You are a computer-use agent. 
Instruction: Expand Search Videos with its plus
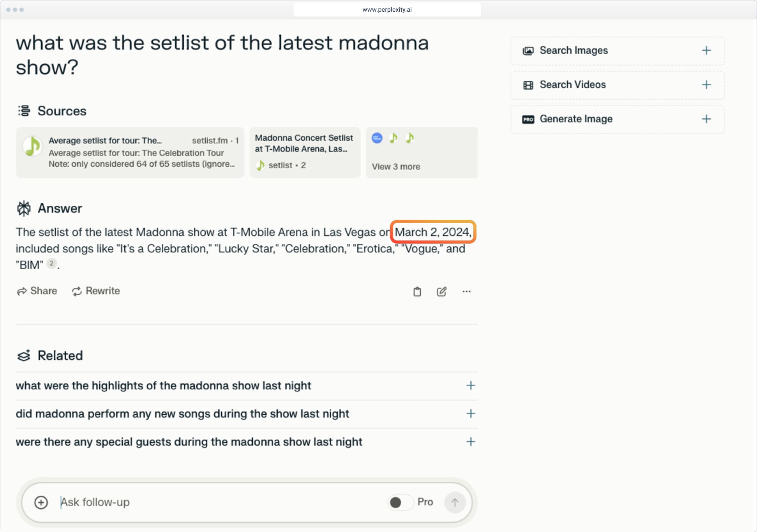[706, 85]
